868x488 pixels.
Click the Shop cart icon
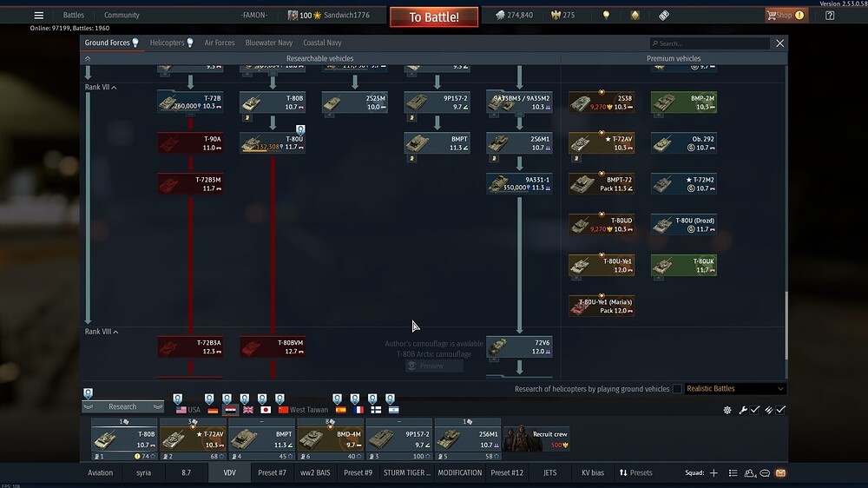pos(772,15)
